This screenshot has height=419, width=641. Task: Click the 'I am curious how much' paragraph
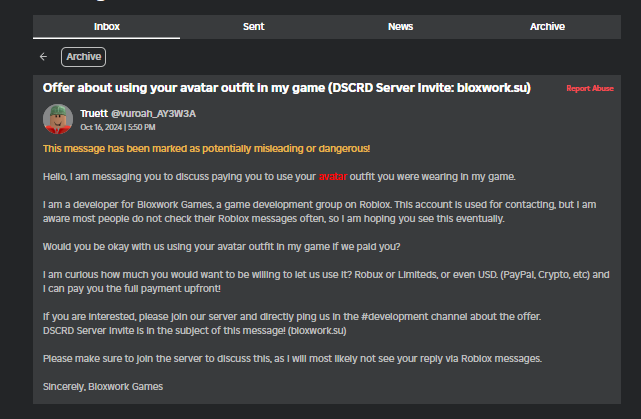(326, 282)
